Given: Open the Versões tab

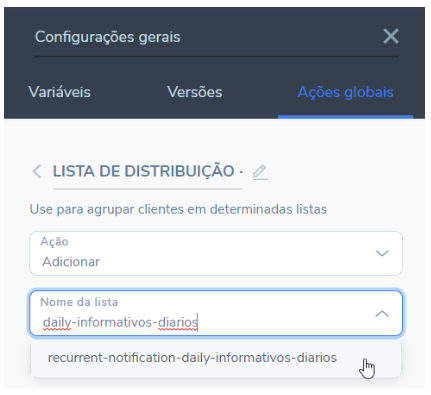Looking at the screenshot, I should (195, 92).
